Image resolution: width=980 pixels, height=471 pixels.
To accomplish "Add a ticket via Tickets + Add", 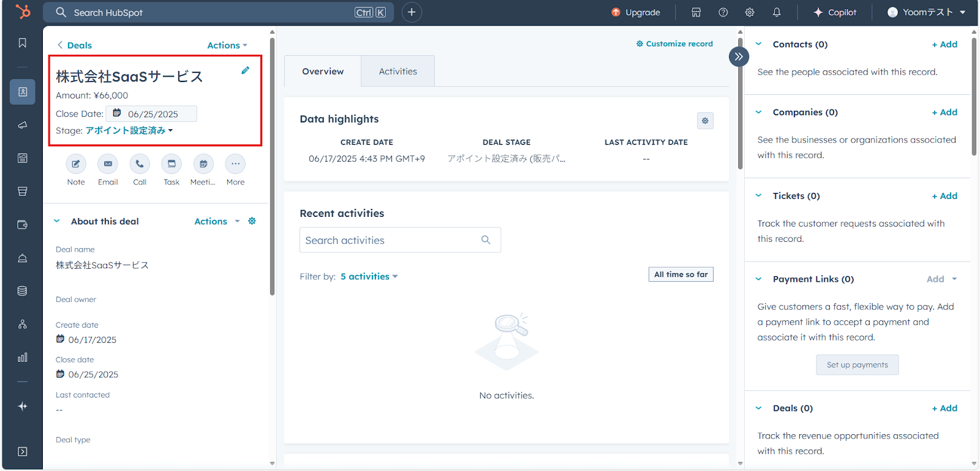I will (944, 196).
